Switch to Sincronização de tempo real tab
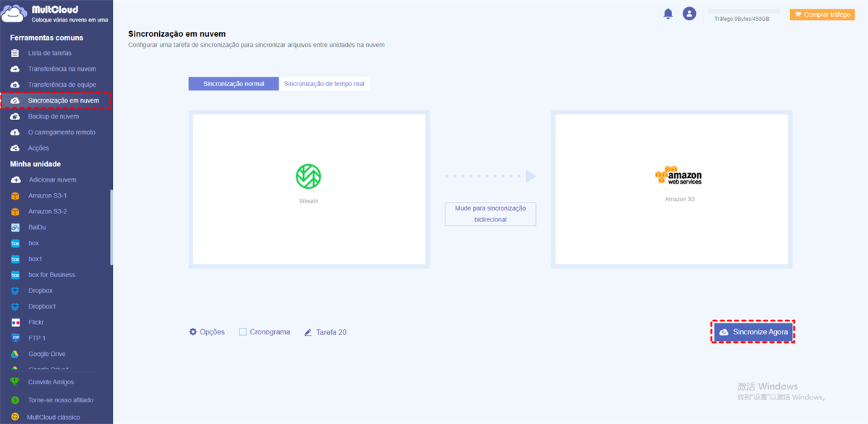Image resolution: width=868 pixels, height=424 pixels. coord(324,84)
